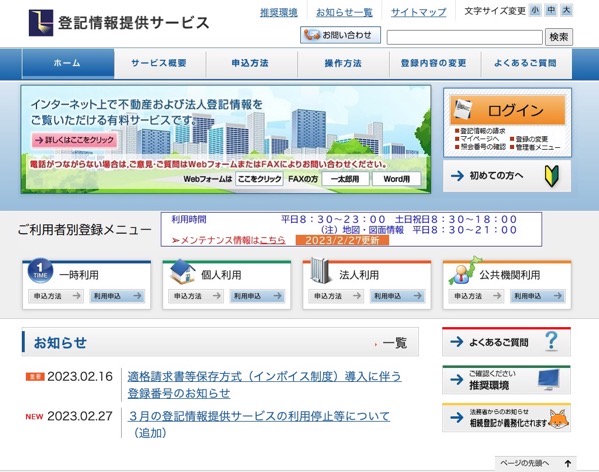Screen dimensions: 599x472
Task: Click the building icon for 法人利用
Action: tap(320, 270)
